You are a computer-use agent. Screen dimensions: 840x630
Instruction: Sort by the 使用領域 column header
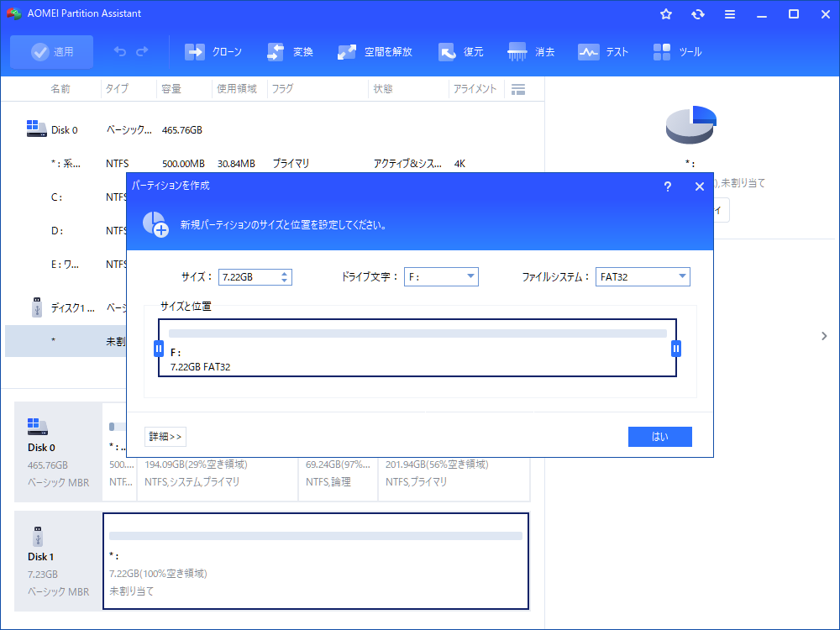click(x=237, y=89)
